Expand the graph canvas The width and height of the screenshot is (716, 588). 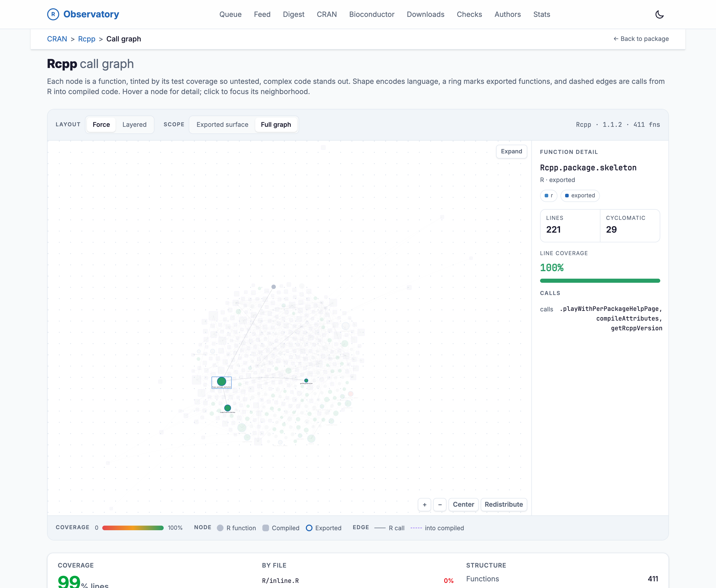click(x=511, y=151)
